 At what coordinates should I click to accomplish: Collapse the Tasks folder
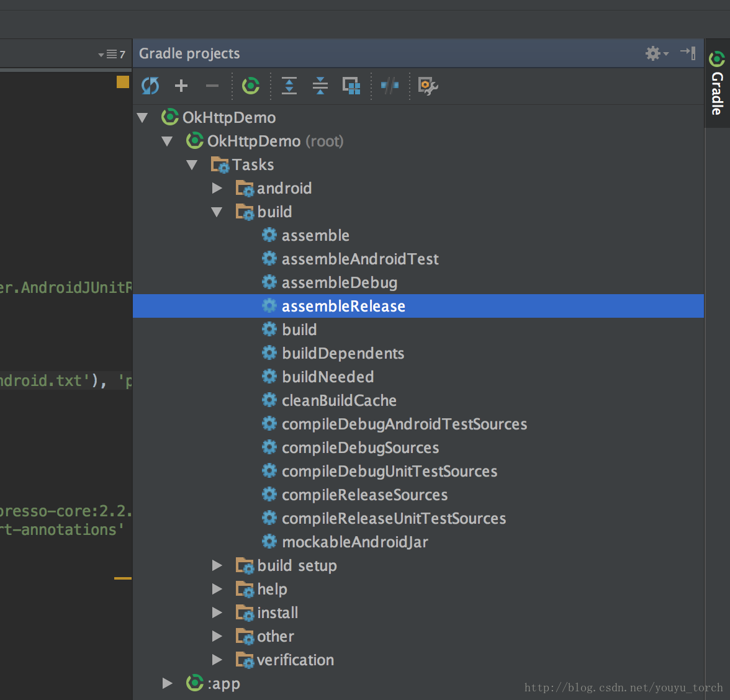pos(192,165)
